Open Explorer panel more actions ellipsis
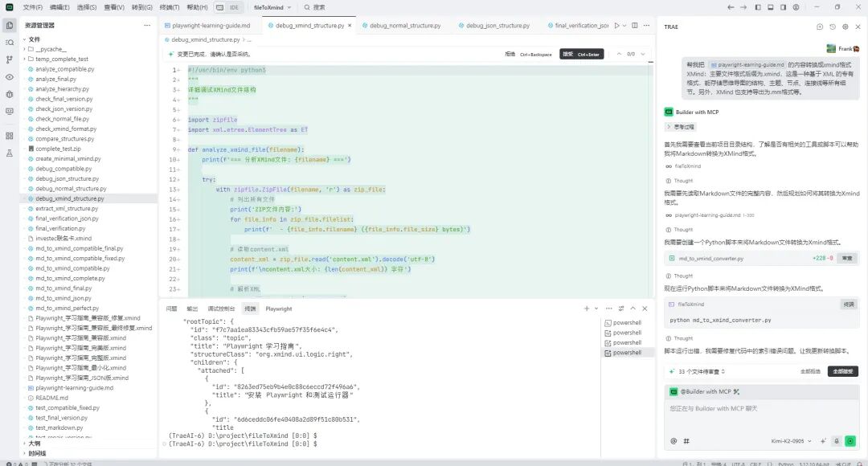 (147, 26)
